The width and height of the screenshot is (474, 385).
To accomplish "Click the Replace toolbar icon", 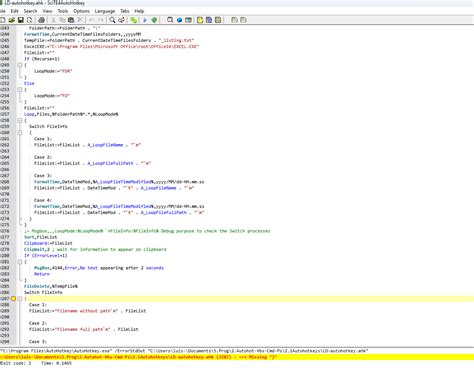I will coord(122,20).
